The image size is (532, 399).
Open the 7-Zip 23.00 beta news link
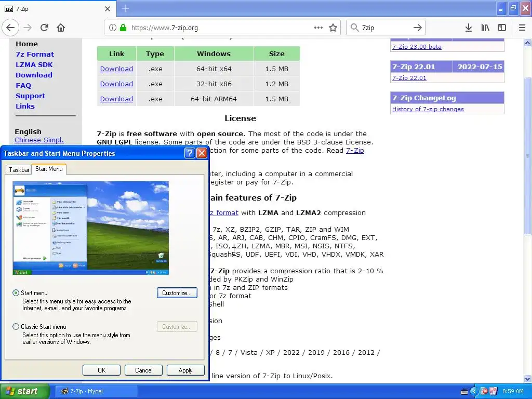(417, 47)
